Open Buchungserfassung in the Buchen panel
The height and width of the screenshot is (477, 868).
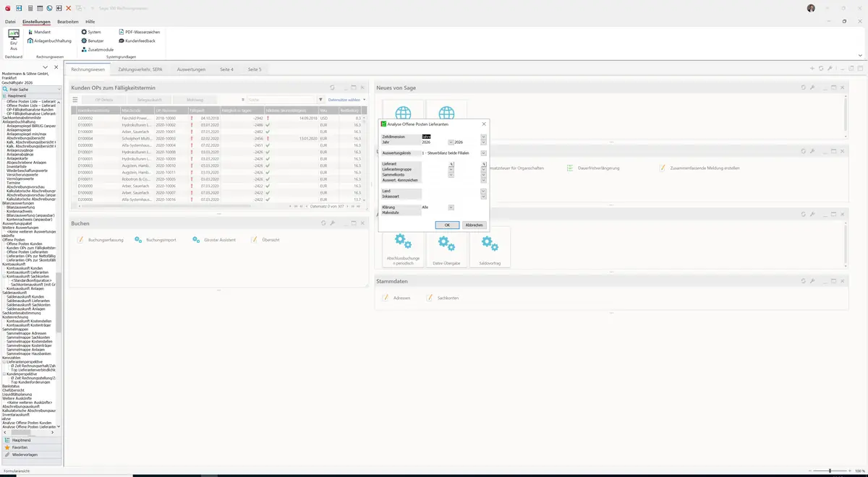(x=101, y=239)
